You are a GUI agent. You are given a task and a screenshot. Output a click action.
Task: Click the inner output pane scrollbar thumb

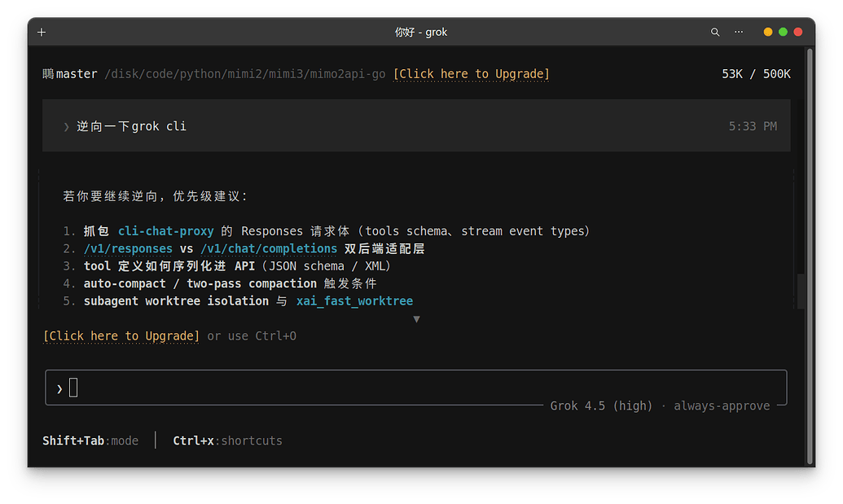pos(801,291)
